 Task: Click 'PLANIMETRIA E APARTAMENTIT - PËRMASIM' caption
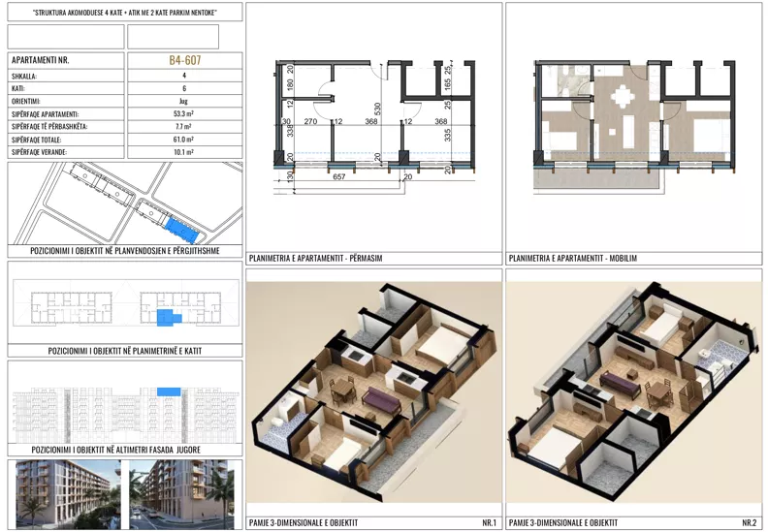[315, 259]
